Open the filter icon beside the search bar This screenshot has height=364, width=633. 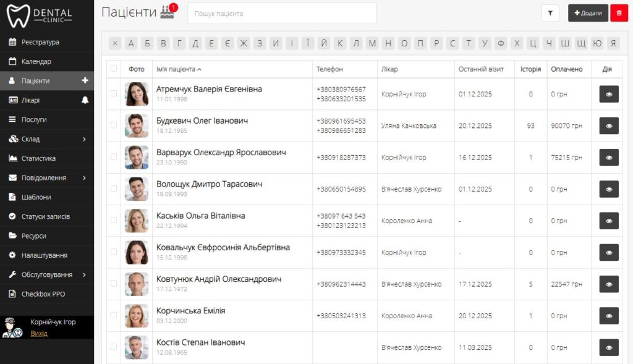pyautogui.click(x=550, y=12)
